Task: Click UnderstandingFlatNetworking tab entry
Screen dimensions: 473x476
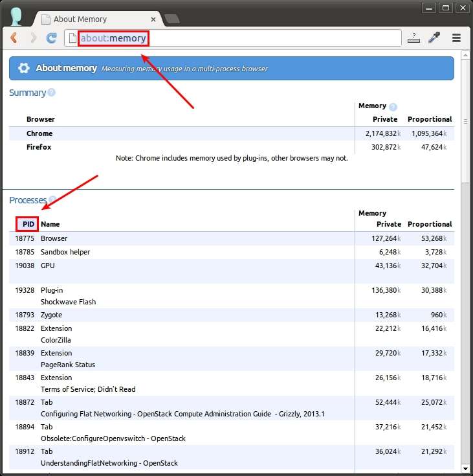Action: point(109,463)
